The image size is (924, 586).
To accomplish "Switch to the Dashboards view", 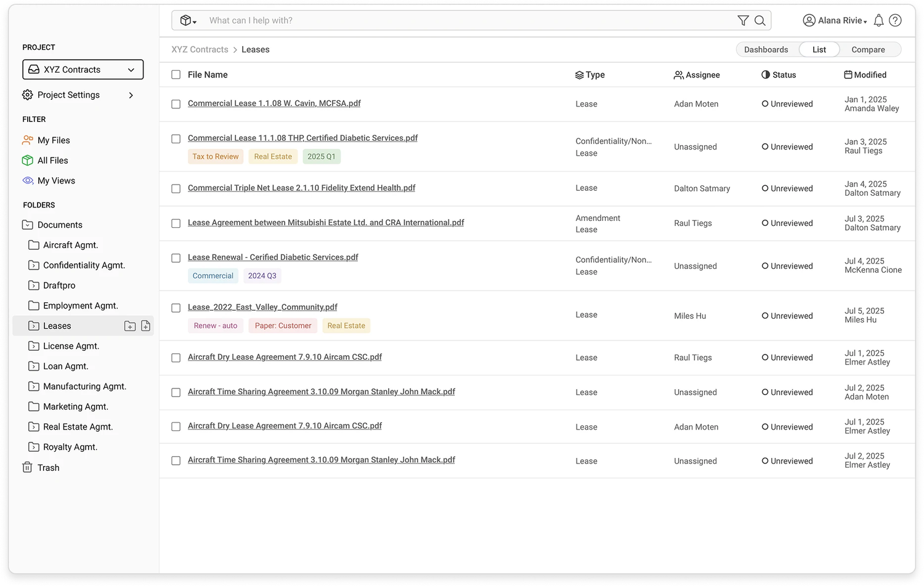I will click(766, 49).
